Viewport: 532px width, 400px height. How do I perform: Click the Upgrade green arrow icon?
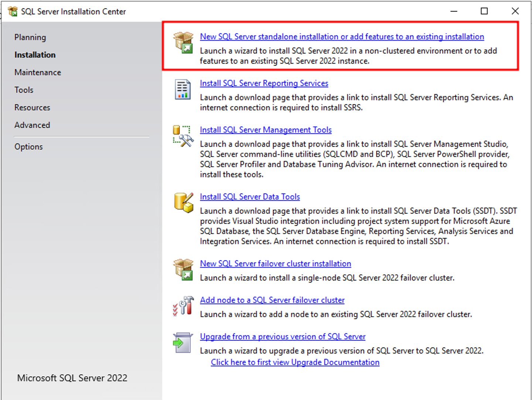(x=183, y=343)
